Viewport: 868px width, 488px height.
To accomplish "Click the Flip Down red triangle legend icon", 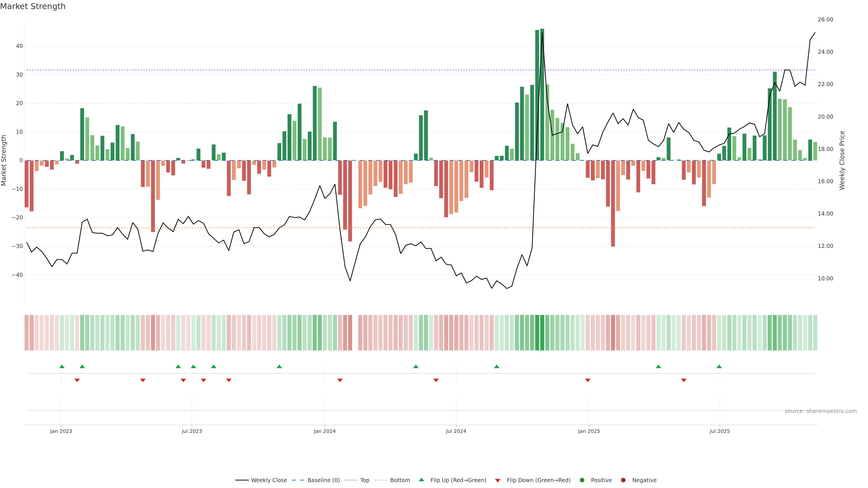I will click(x=498, y=481).
